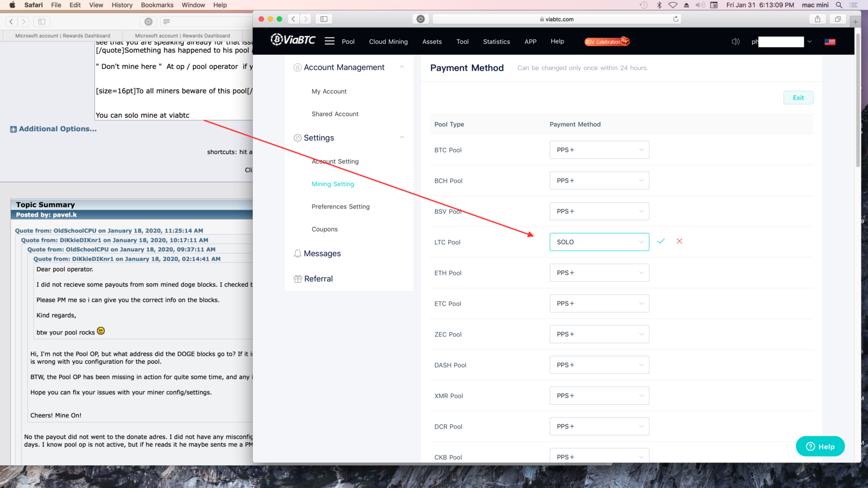The height and width of the screenshot is (488, 868).
Task: Open BSV Pool payment method dropdown
Action: pos(599,211)
